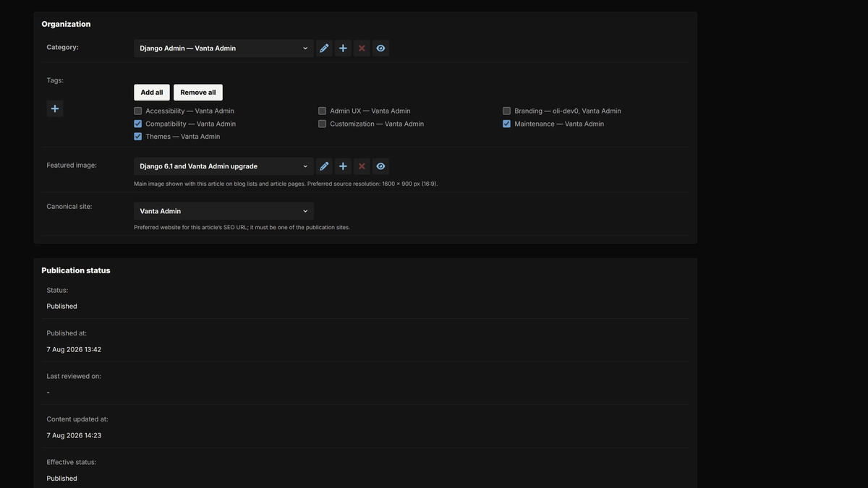Check Admin UX — Vanta Admin tag
The width and height of the screenshot is (868, 488).
(x=322, y=111)
